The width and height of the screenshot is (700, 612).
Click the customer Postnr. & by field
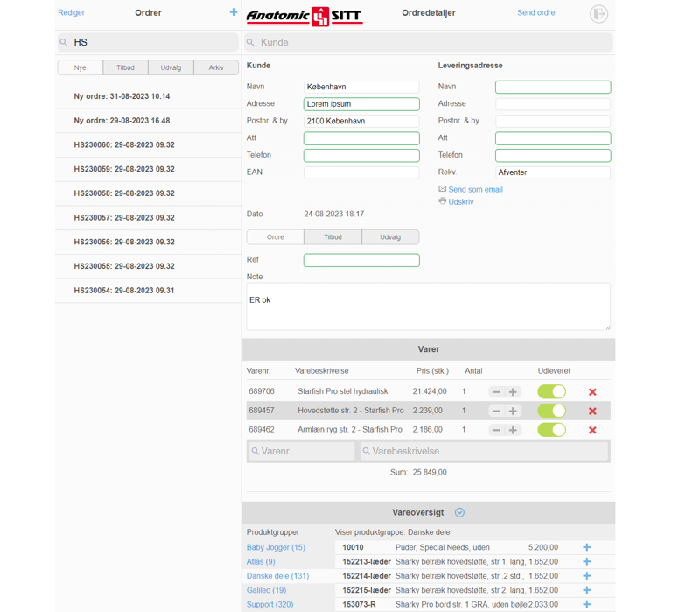361,121
